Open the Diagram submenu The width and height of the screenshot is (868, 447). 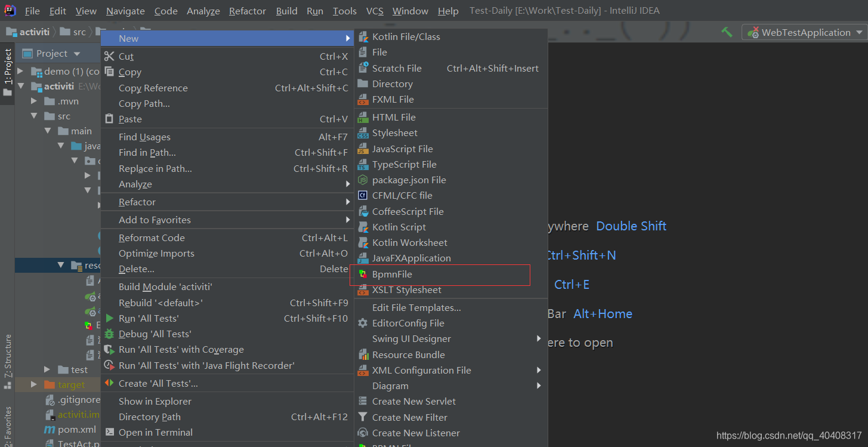pos(451,386)
